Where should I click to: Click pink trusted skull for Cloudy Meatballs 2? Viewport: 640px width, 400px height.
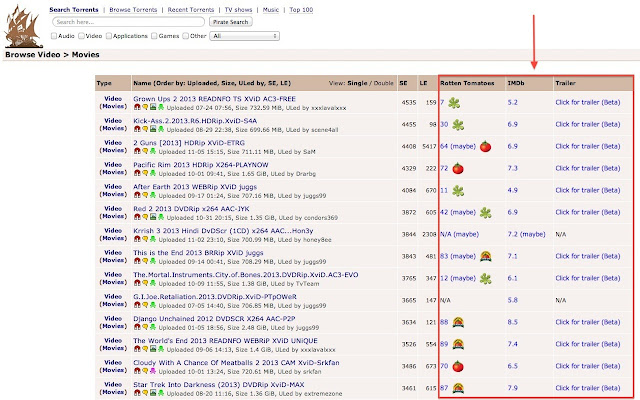pos(153,372)
